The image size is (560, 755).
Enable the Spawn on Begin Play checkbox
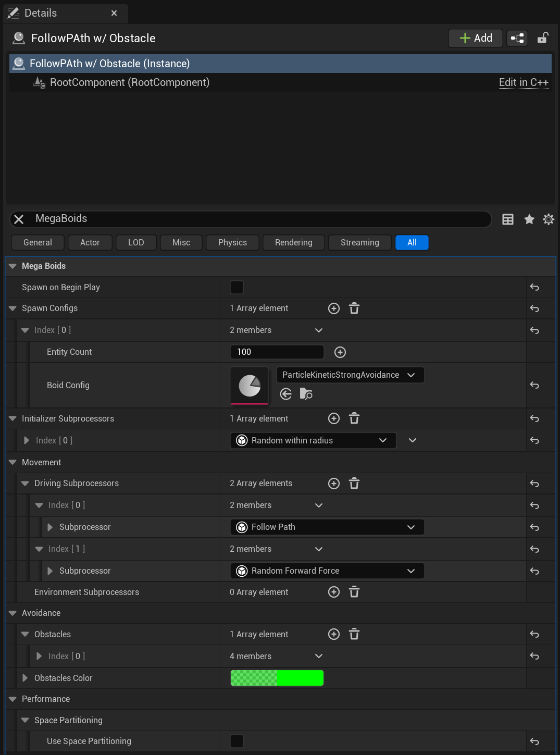click(237, 287)
